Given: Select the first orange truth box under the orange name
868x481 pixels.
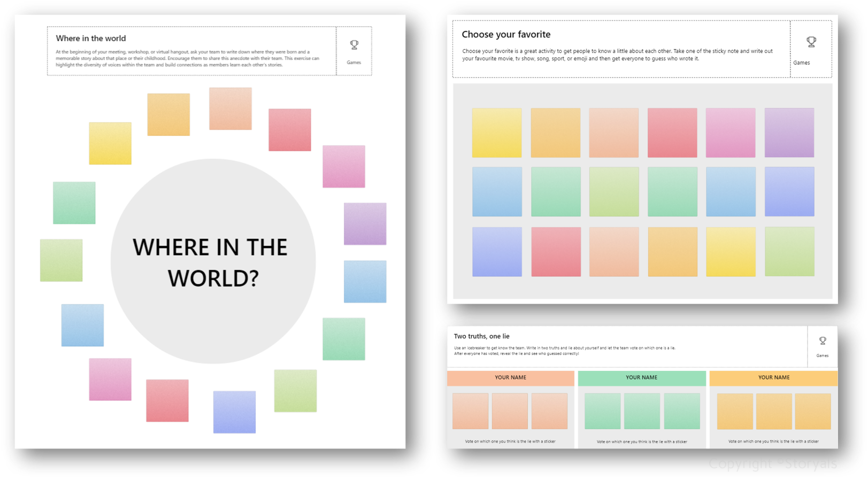Looking at the screenshot, I should (x=471, y=411).
